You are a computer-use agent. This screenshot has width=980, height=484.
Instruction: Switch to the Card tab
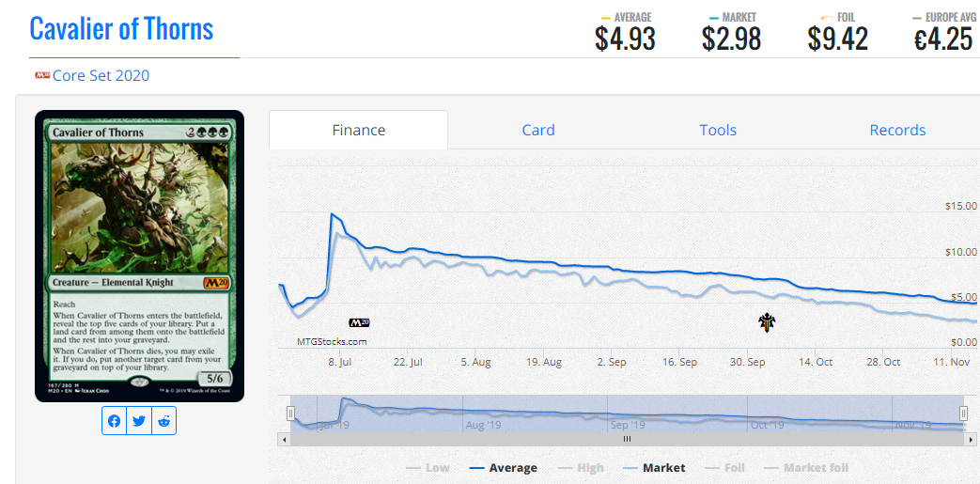tap(538, 130)
